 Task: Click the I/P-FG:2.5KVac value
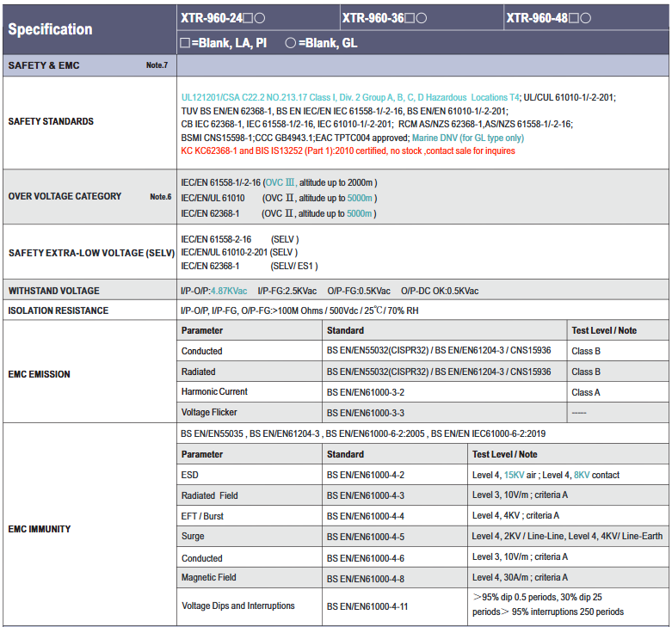(287, 291)
